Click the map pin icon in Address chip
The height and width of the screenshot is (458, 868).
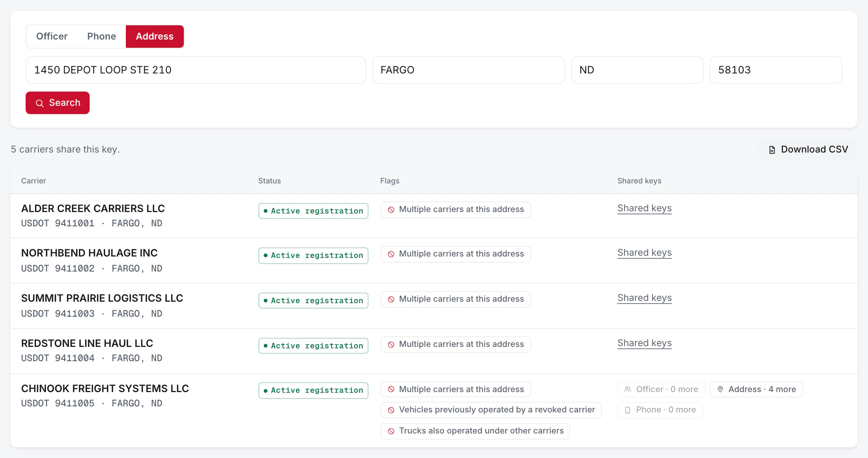tap(720, 389)
